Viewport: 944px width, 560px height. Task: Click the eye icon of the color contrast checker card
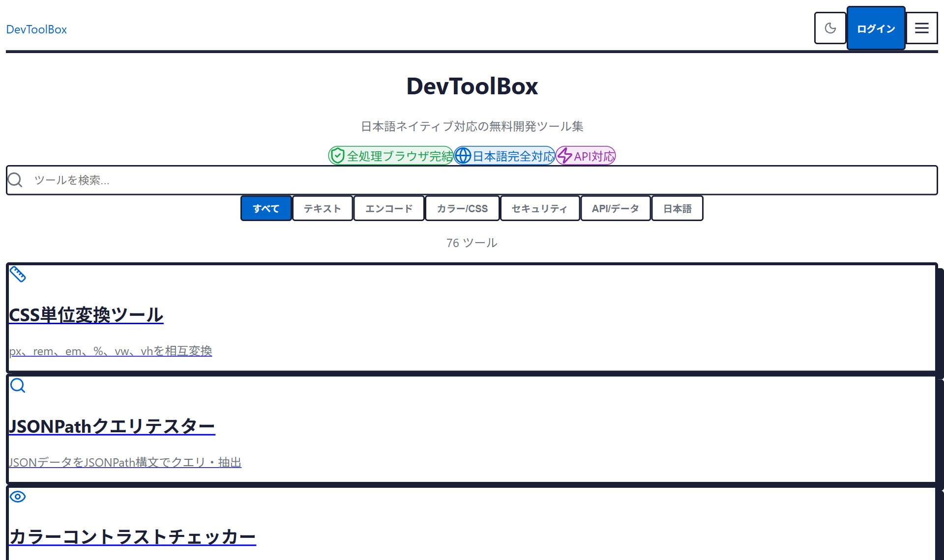tap(18, 497)
